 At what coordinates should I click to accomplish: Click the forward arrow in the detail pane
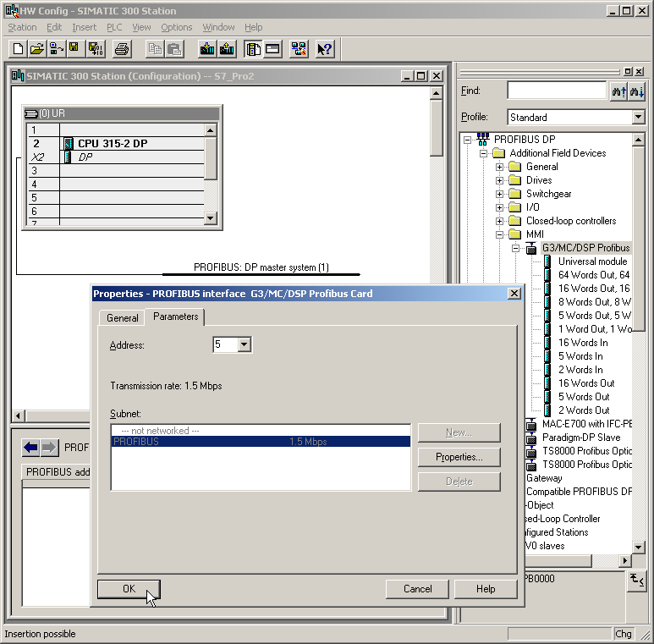pos(49,448)
